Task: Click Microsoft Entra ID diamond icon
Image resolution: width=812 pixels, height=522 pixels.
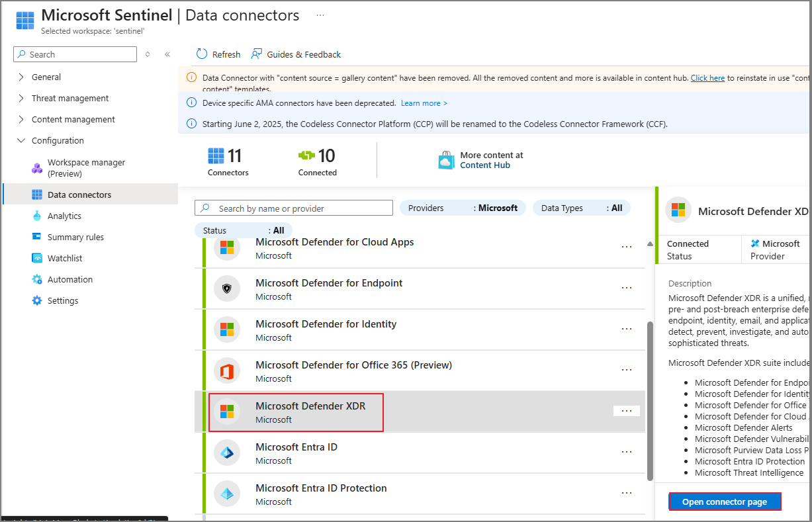Action: [227, 453]
